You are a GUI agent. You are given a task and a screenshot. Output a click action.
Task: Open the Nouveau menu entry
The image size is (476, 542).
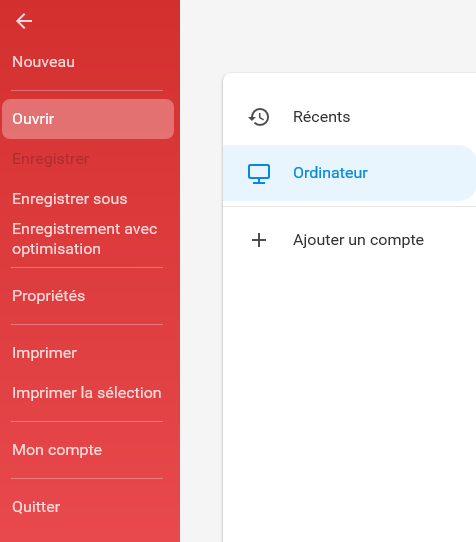coord(44,62)
